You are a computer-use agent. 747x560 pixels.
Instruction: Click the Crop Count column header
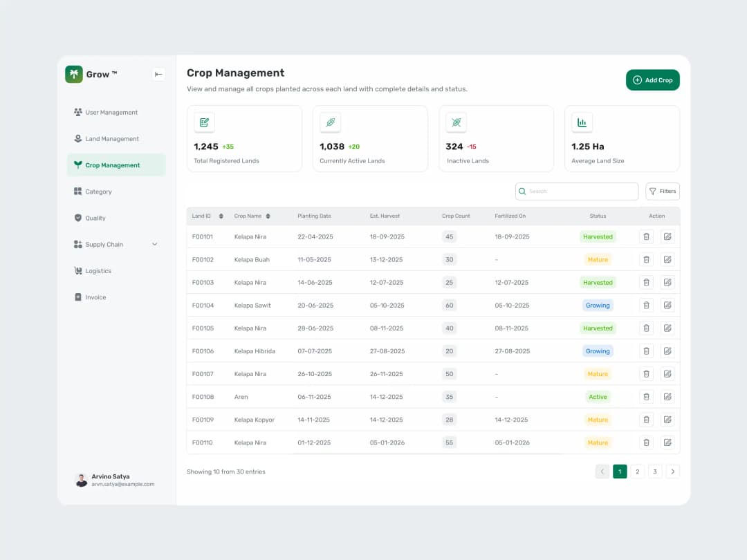456,216
